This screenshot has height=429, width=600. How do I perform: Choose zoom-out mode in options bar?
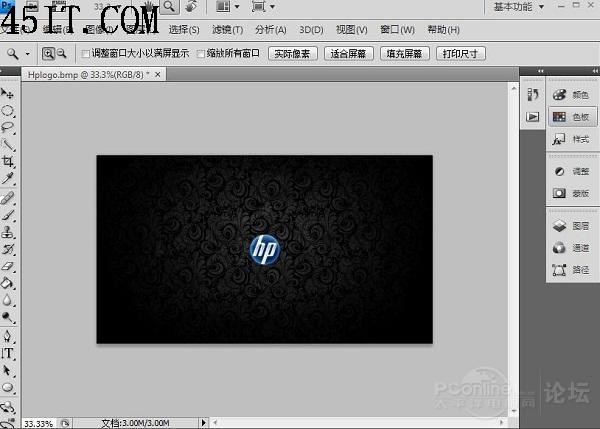pos(61,54)
